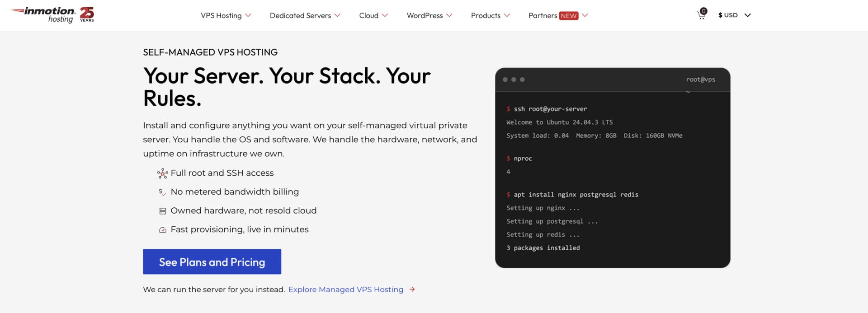The image size is (868, 313).
Task: Click the 25 Years anniversary badge
Action: click(87, 14)
